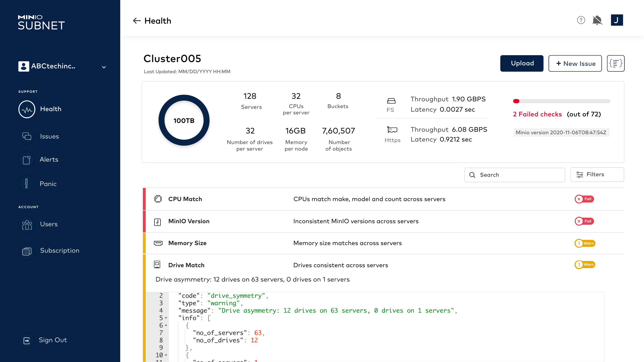Viewport: 644px width, 362px height.
Task: Expand the MinIO Version check row
Action: [x=383, y=221]
